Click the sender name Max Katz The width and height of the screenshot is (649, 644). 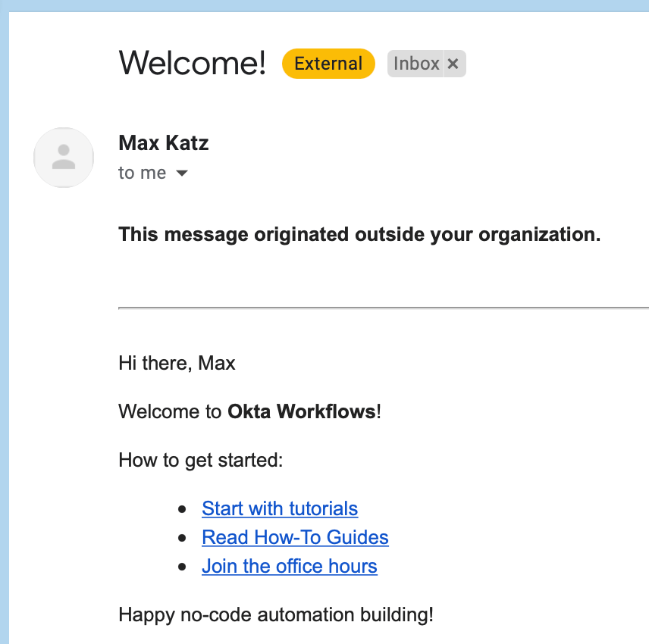[x=164, y=142]
